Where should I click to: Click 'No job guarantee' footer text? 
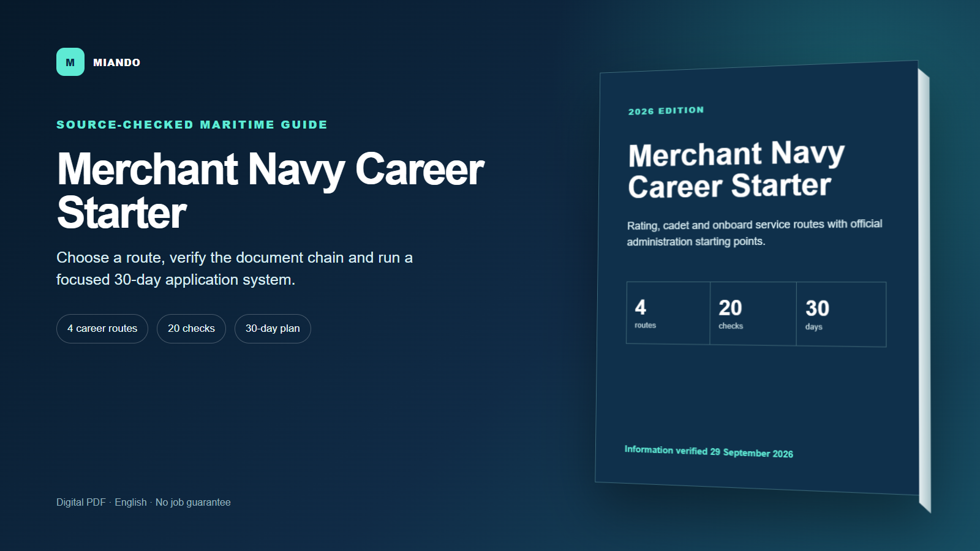(x=193, y=502)
